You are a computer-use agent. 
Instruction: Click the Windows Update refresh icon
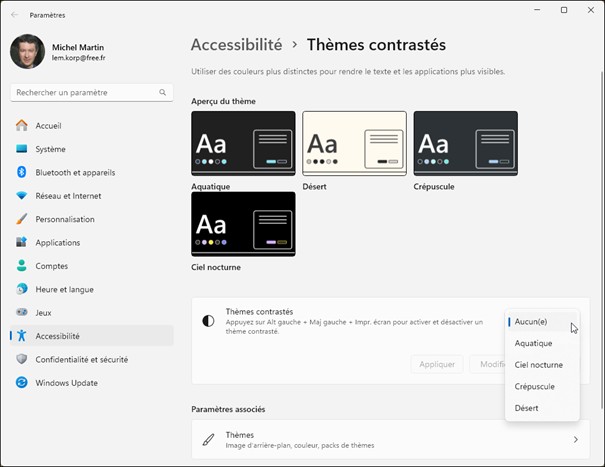point(21,383)
